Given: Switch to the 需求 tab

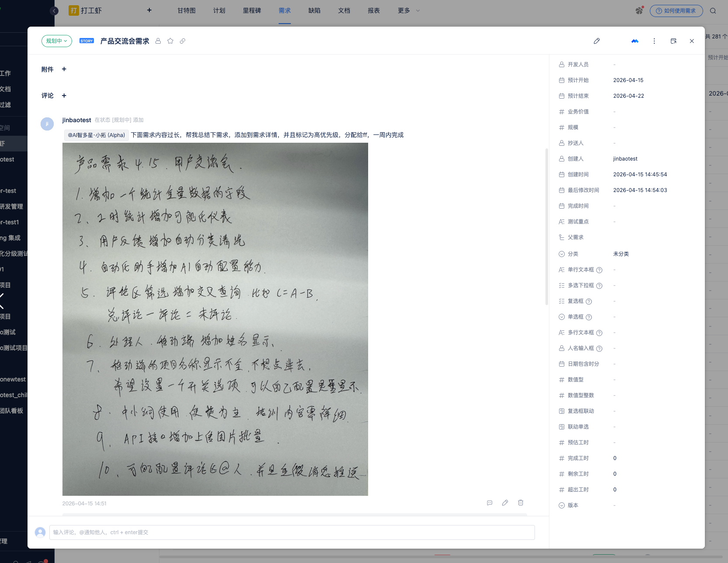Looking at the screenshot, I should 285,10.
